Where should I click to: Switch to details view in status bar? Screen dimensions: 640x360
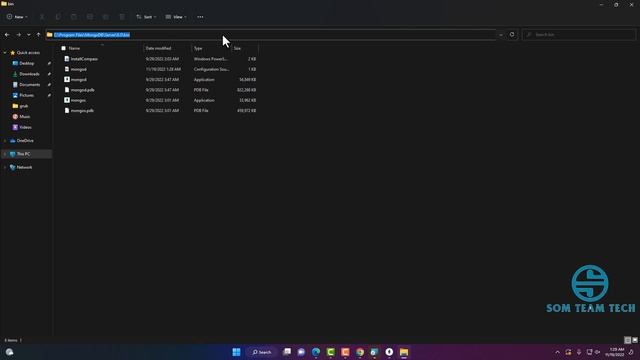click(628, 340)
